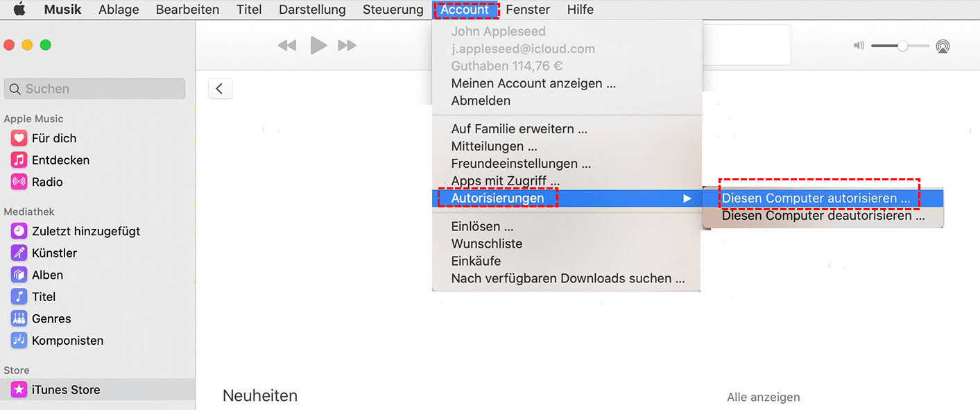Open the Apple menu
Screen dimensions: 980x410
click(x=19, y=10)
